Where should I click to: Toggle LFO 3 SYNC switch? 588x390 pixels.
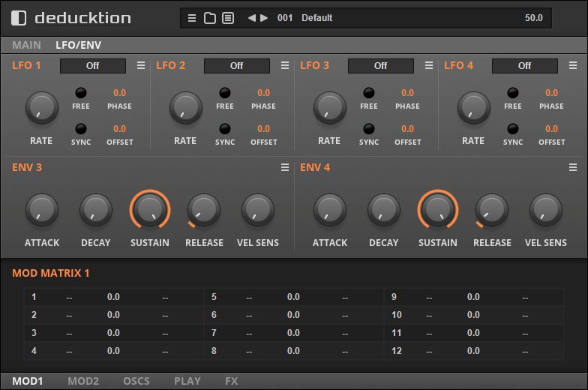[x=369, y=129]
